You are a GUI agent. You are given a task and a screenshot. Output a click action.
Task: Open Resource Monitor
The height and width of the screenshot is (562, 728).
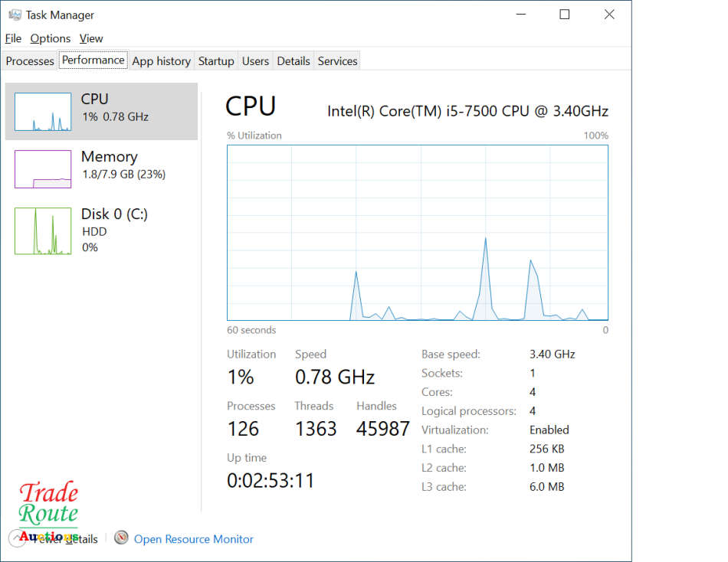192,538
